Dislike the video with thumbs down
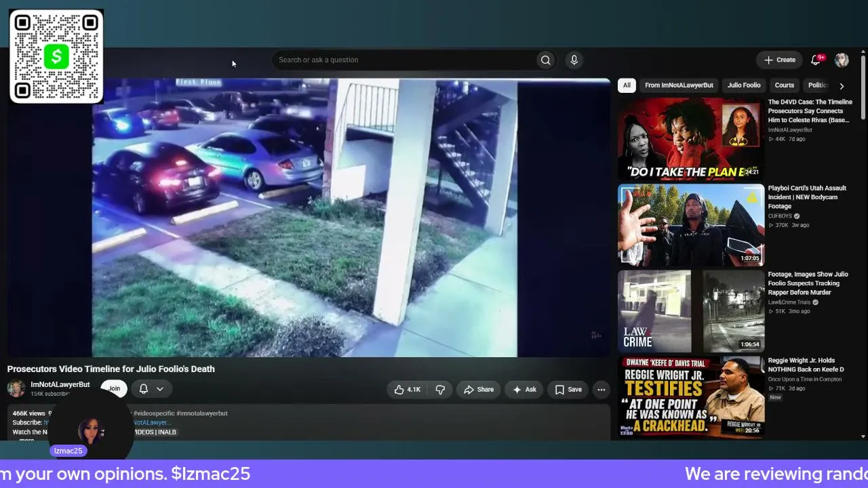Screen dimensions: 868x488 (x=440, y=389)
